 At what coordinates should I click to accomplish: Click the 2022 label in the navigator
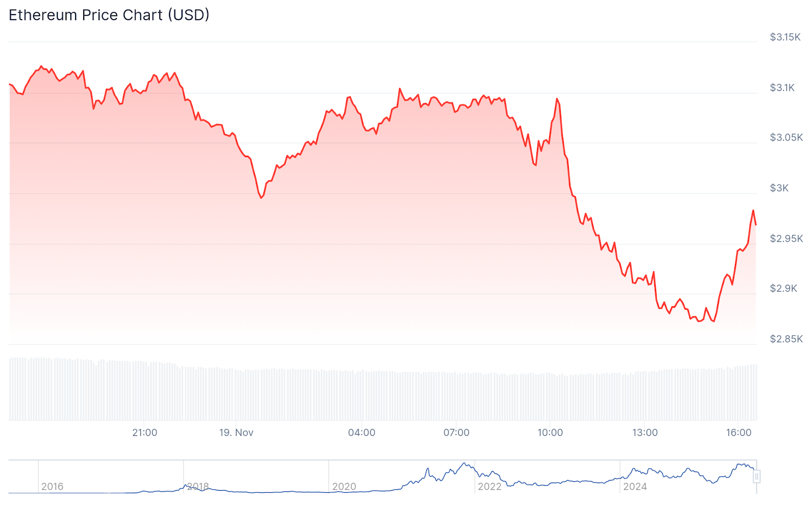tap(490, 487)
